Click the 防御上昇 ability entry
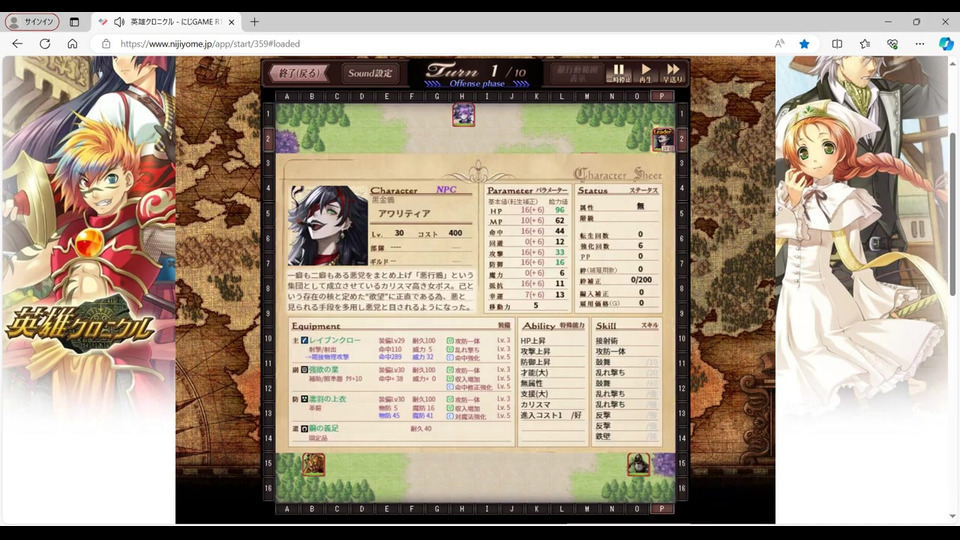This screenshot has height=540, width=960. (x=535, y=362)
